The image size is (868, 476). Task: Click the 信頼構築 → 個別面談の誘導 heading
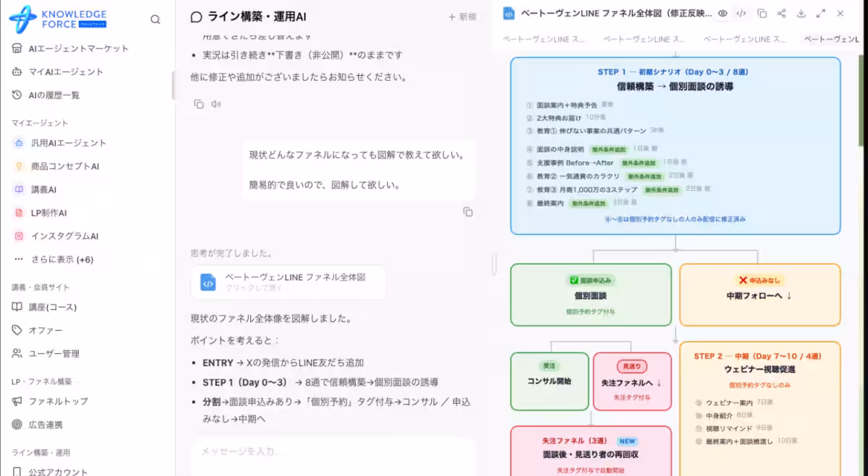pyautogui.click(x=675, y=86)
